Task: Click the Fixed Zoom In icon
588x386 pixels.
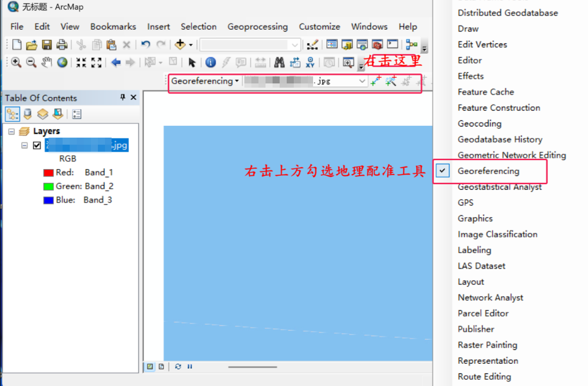Action: 81,62
